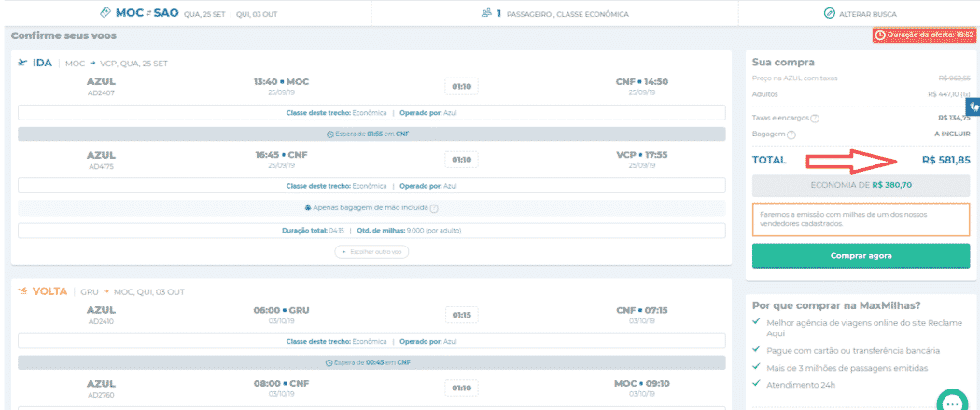Click departure time 06:00 GRU
Screen dimensions: 980x410
tap(281, 310)
